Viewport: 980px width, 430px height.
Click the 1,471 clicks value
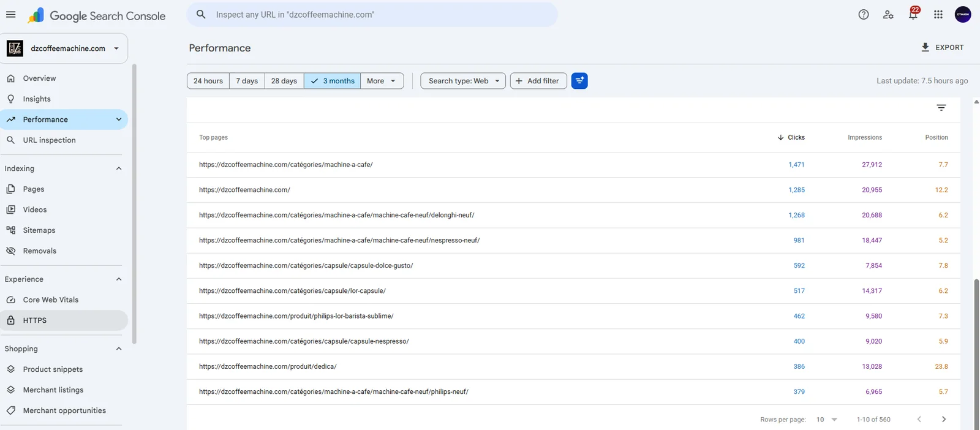coord(796,165)
